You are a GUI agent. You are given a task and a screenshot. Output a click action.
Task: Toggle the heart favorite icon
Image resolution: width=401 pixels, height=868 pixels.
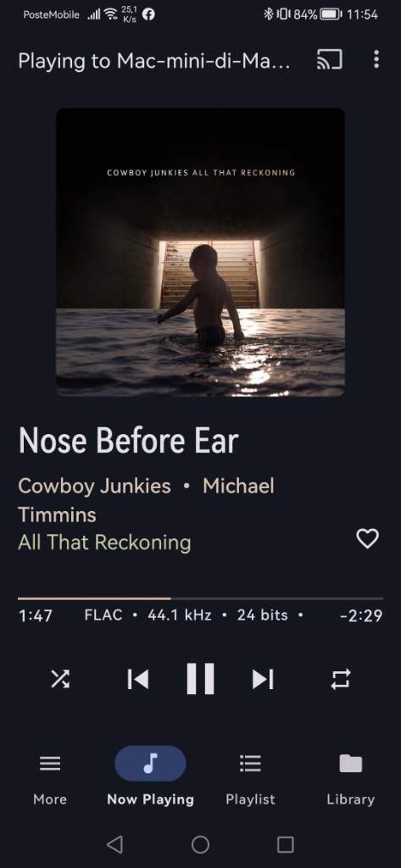367,538
